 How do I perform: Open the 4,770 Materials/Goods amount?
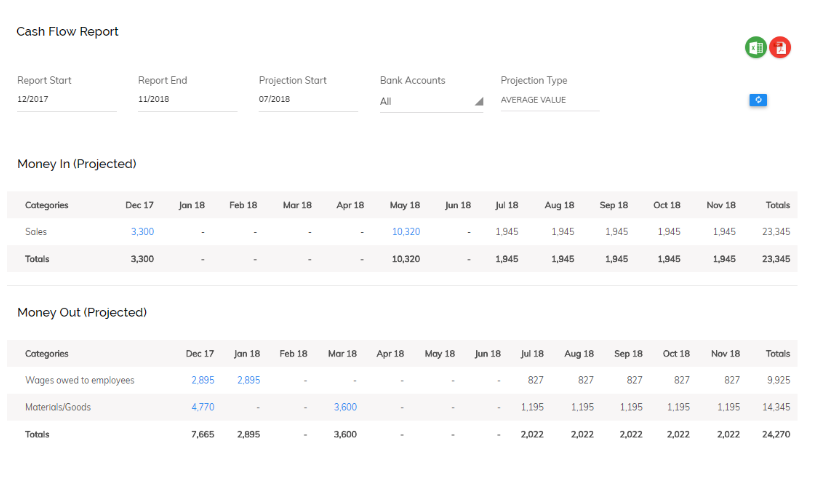coord(202,407)
